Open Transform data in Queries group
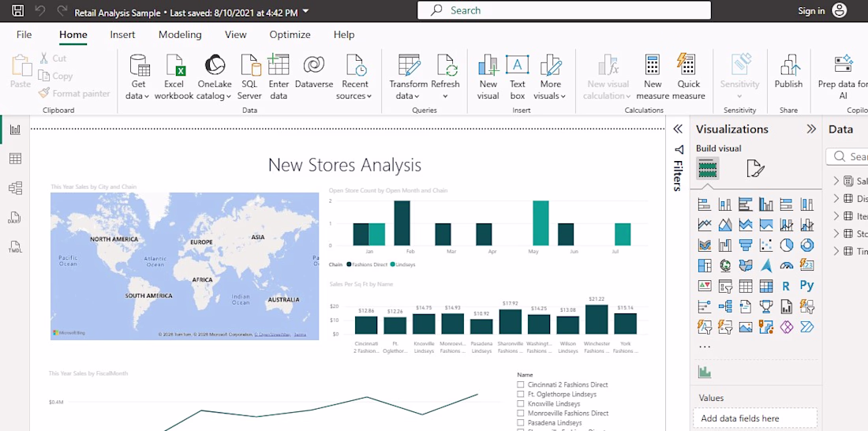 (409, 77)
